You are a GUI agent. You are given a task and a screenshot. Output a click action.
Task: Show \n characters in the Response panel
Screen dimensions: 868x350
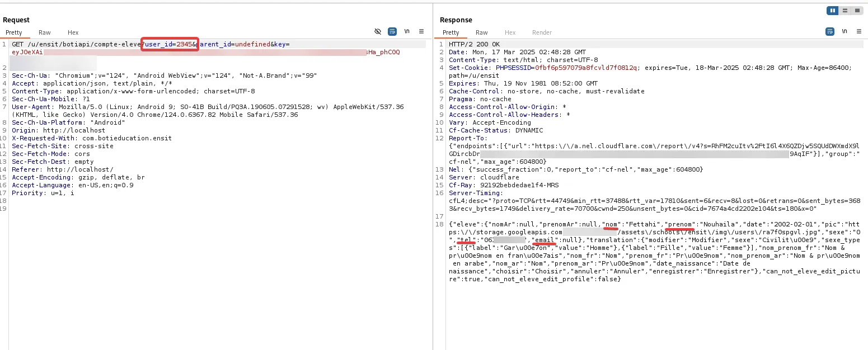tap(845, 32)
